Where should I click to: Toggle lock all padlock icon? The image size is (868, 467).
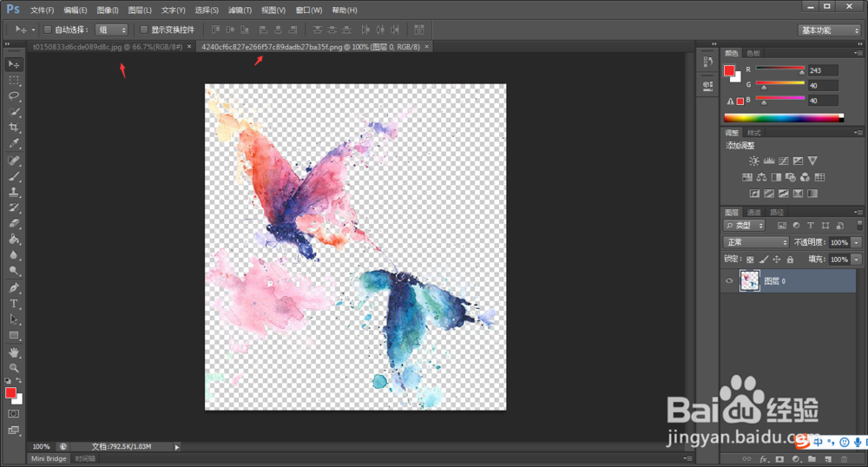[x=790, y=259]
